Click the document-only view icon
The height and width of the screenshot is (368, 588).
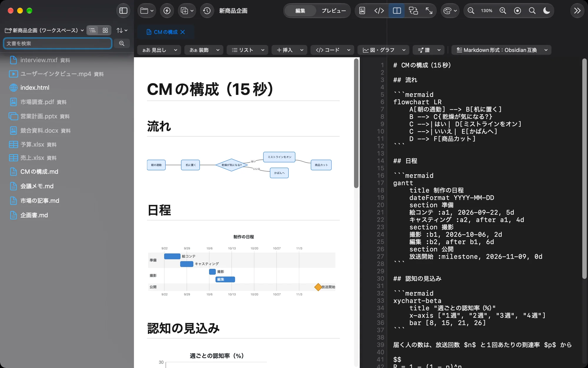click(362, 11)
